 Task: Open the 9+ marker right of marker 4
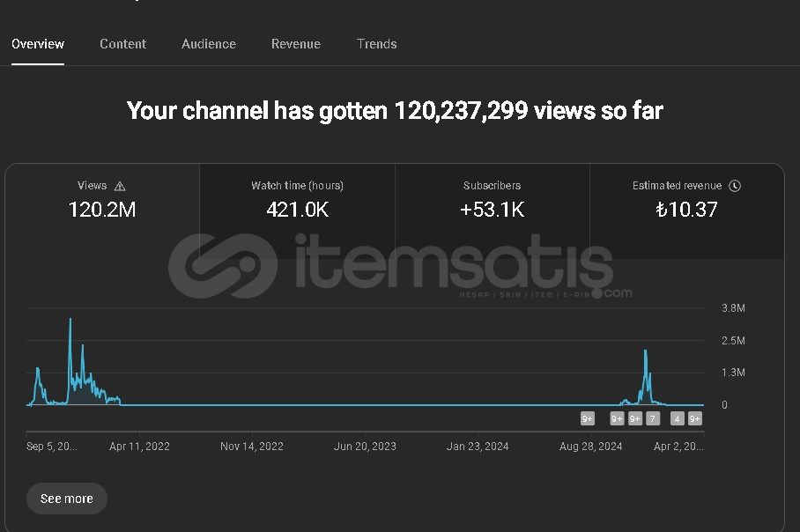pyautogui.click(x=695, y=418)
